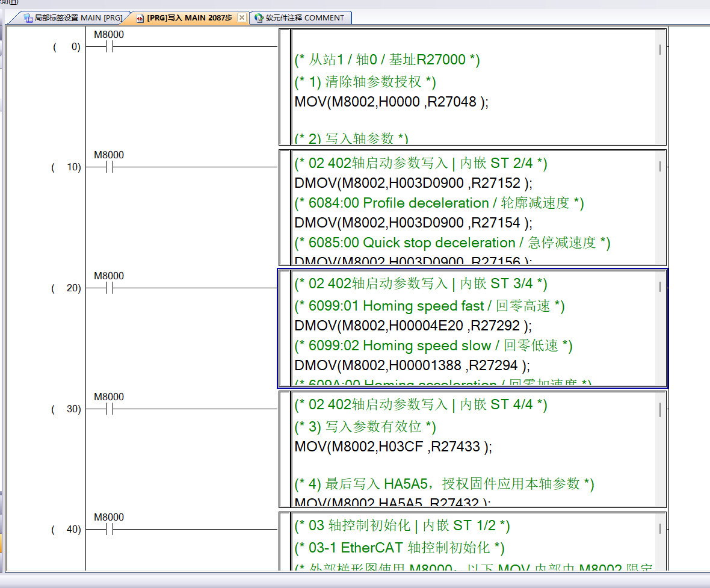The width and height of the screenshot is (710, 588).
Task: Click the comment 3) 写入参数有效位
Action: [365, 427]
